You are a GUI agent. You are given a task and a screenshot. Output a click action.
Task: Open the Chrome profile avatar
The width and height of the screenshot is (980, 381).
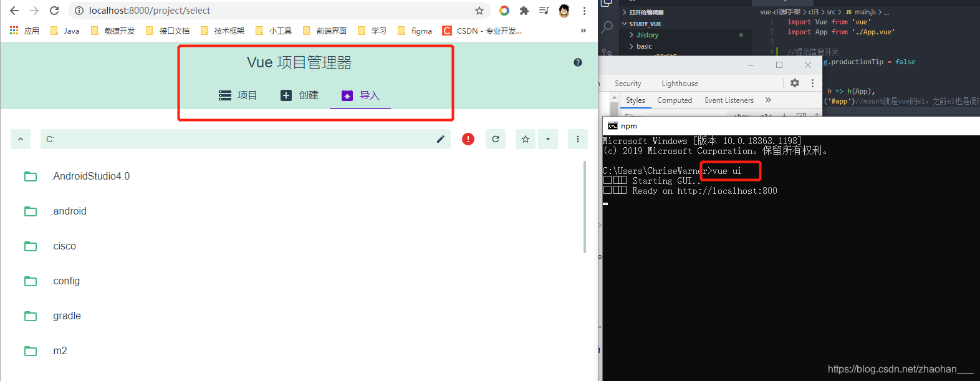click(x=564, y=11)
